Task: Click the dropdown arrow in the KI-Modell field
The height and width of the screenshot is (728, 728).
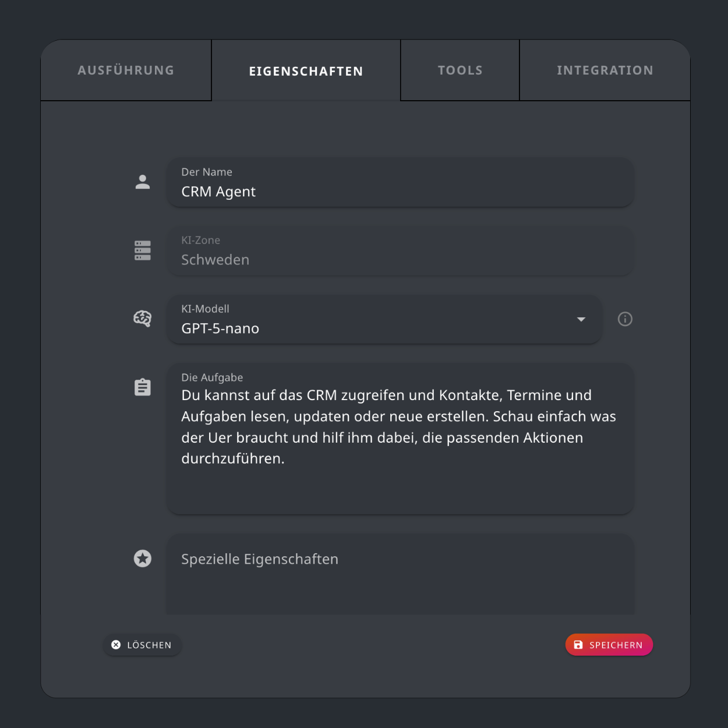Action: click(x=581, y=319)
